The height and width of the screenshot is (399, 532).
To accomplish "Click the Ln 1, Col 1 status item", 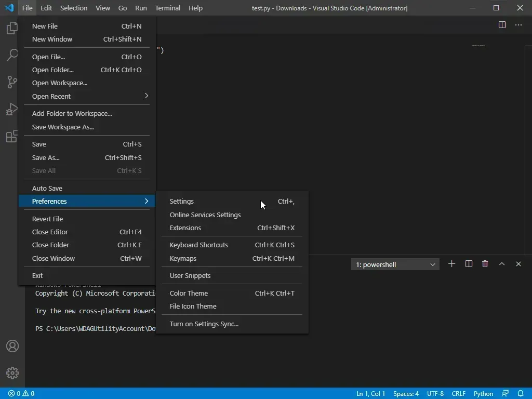I will point(370,394).
